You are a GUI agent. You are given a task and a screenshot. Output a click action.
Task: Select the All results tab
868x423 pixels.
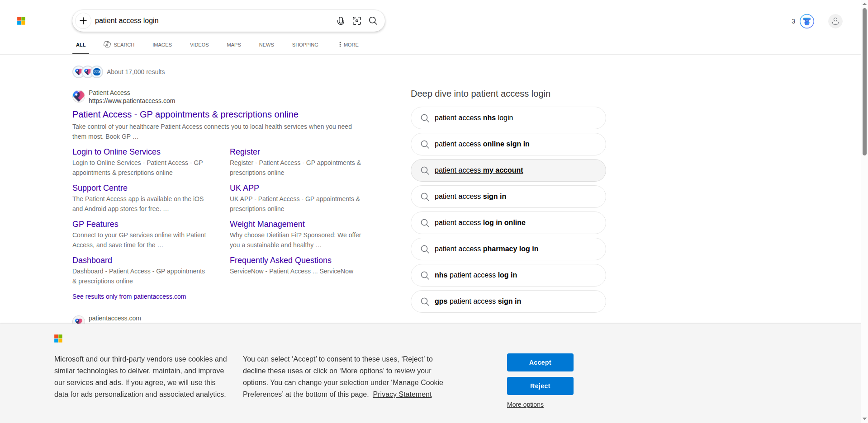[x=81, y=45]
